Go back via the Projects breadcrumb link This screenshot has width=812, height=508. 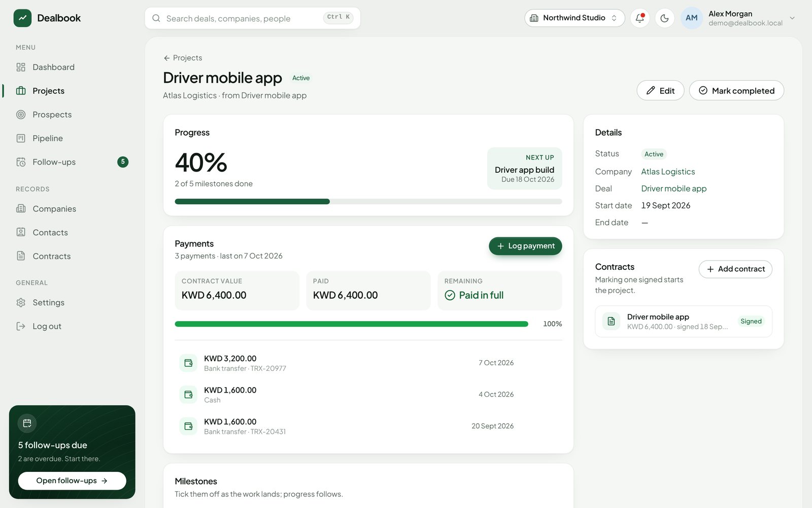point(183,58)
